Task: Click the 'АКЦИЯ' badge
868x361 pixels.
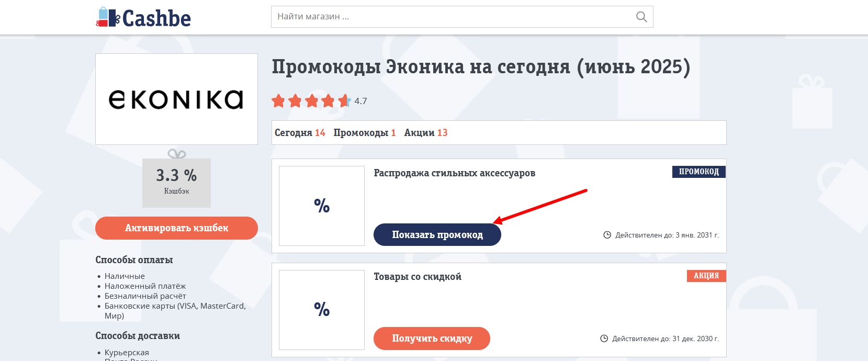Action: click(x=706, y=276)
